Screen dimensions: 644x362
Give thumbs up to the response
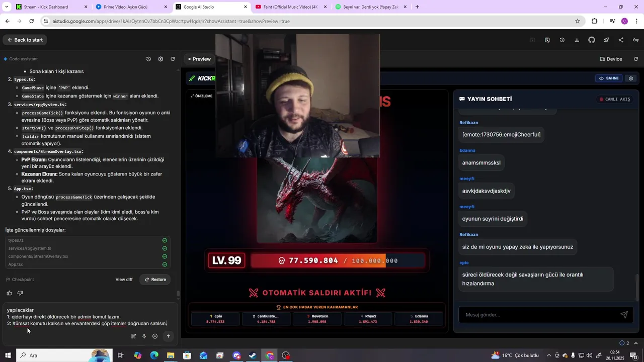pyautogui.click(x=10, y=293)
